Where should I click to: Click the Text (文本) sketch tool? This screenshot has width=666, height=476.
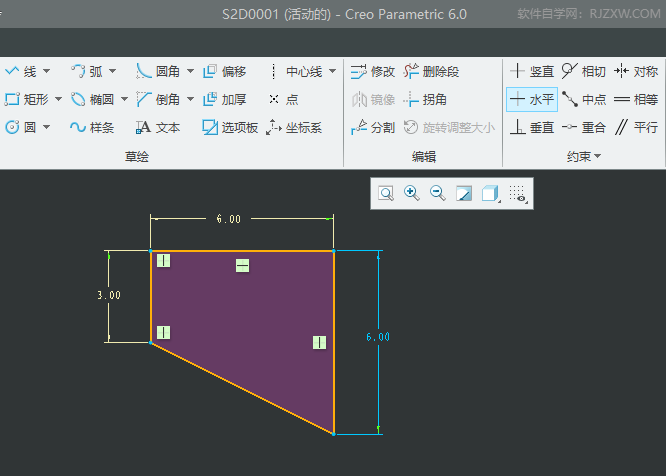[158, 127]
